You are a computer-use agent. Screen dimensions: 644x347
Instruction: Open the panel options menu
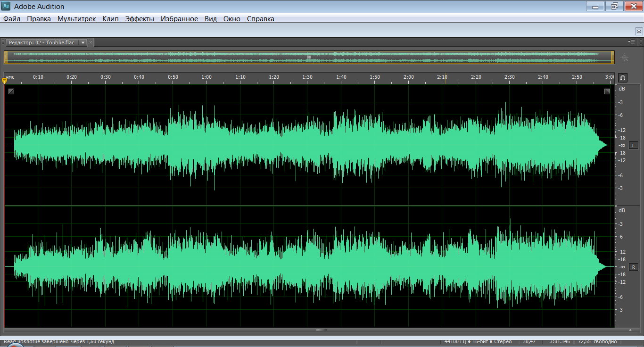click(632, 42)
